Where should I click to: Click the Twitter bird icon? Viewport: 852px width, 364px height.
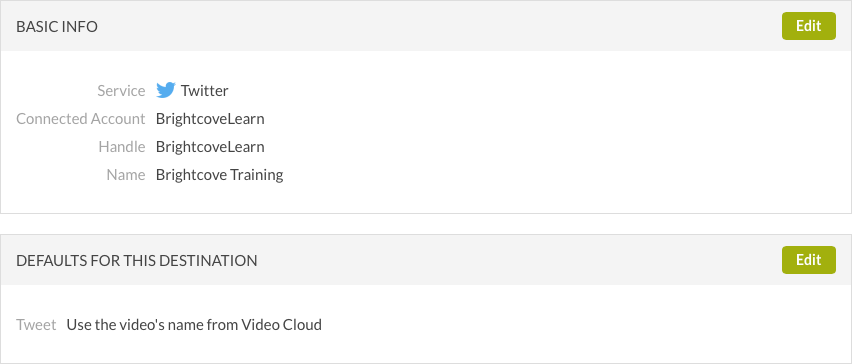[x=166, y=90]
